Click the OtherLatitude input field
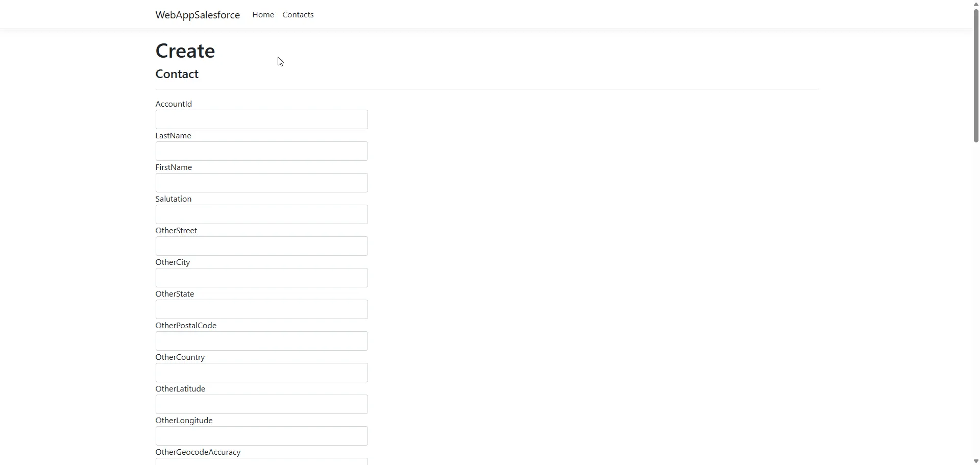 tap(261, 404)
